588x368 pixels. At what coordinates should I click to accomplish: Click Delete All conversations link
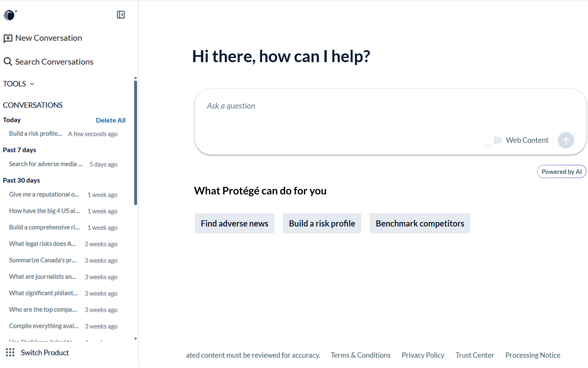coord(111,120)
